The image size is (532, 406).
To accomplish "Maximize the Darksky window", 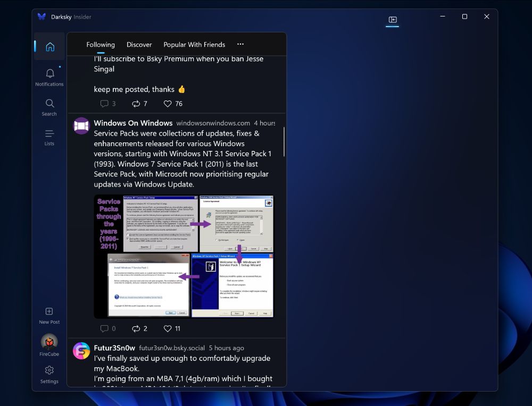I will point(464,16).
